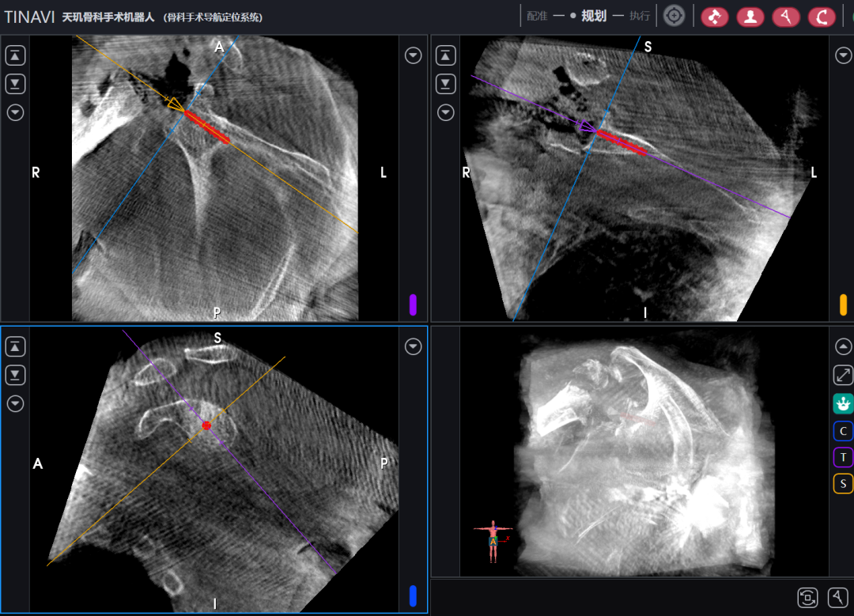Click the probe tool icon at bottom right
The width and height of the screenshot is (854, 616).
click(837, 597)
